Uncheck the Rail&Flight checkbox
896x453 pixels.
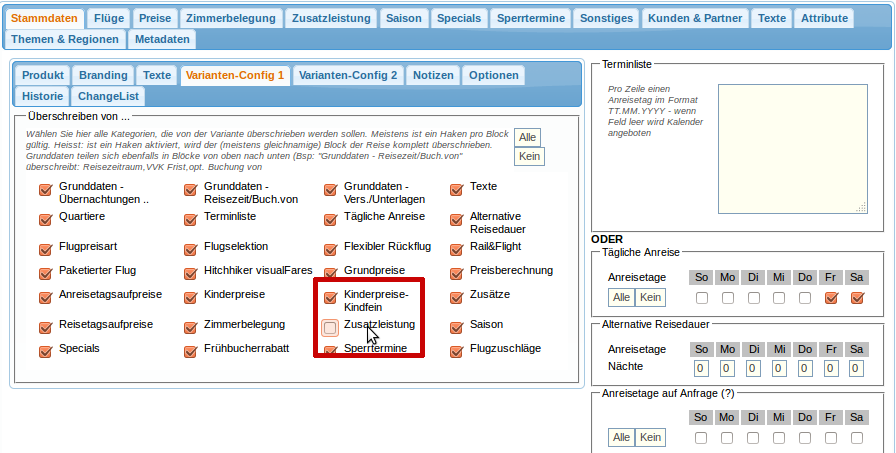click(457, 249)
